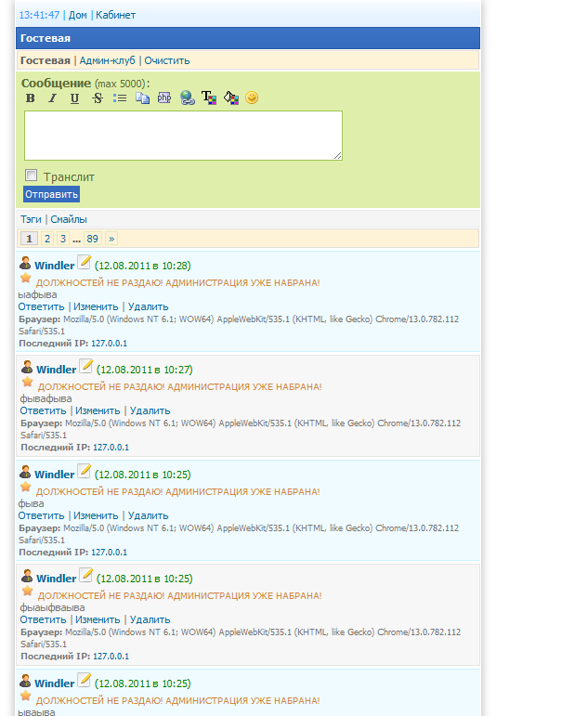This screenshot has height=716, width=588.
Task: Open the background fill color icon
Action: 231,98
